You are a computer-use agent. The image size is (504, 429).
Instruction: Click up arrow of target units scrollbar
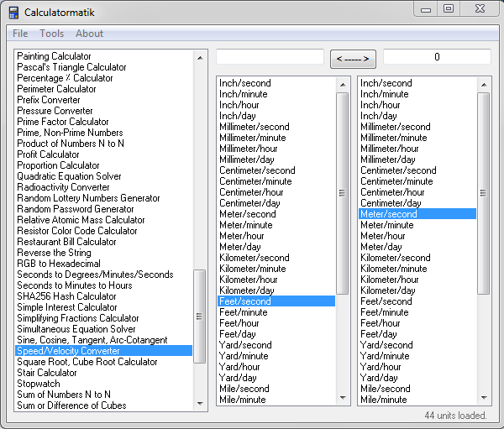(x=484, y=85)
